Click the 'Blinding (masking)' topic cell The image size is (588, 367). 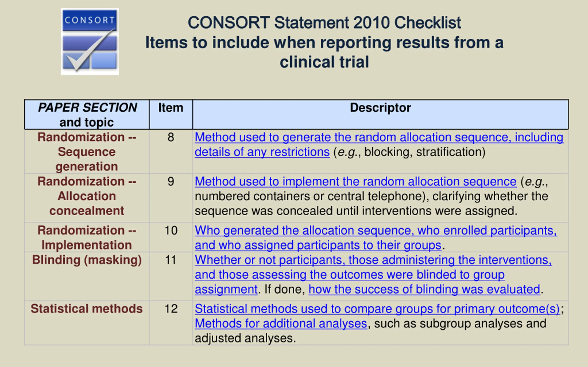click(87, 276)
